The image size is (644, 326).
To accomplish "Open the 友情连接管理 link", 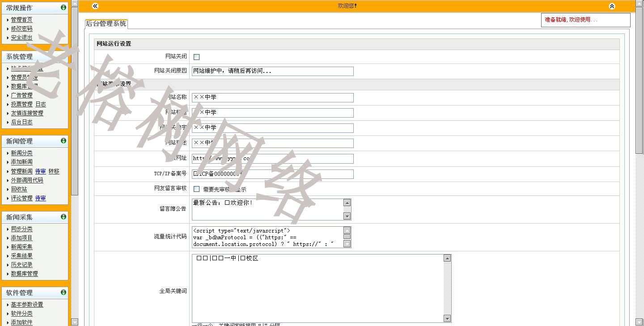I will pyautogui.click(x=27, y=113).
